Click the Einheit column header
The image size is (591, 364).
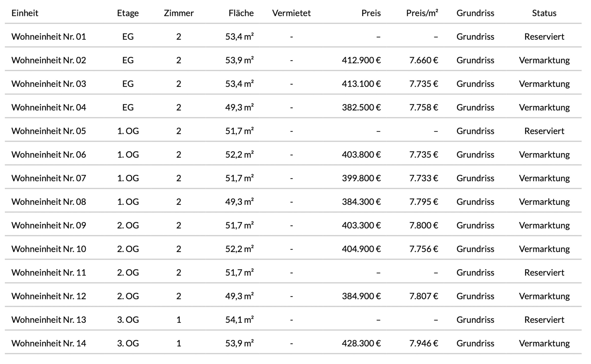click(25, 13)
